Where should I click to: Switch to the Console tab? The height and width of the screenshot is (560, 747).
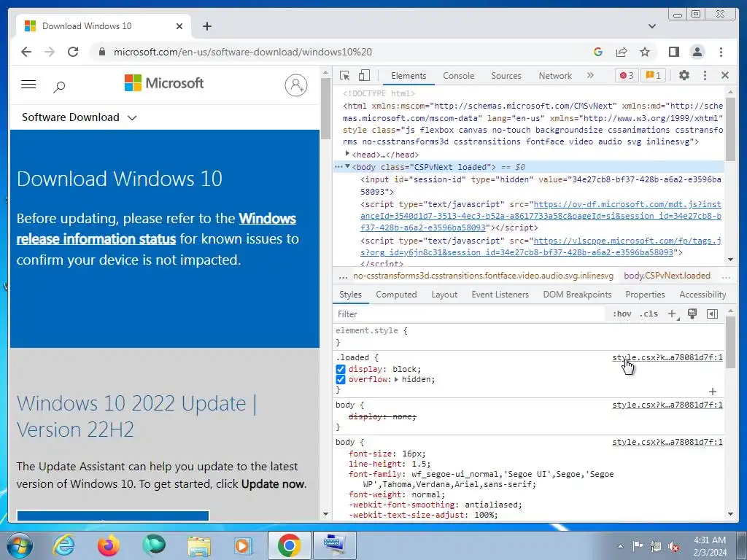pyautogui.click(x=458, y=76)
